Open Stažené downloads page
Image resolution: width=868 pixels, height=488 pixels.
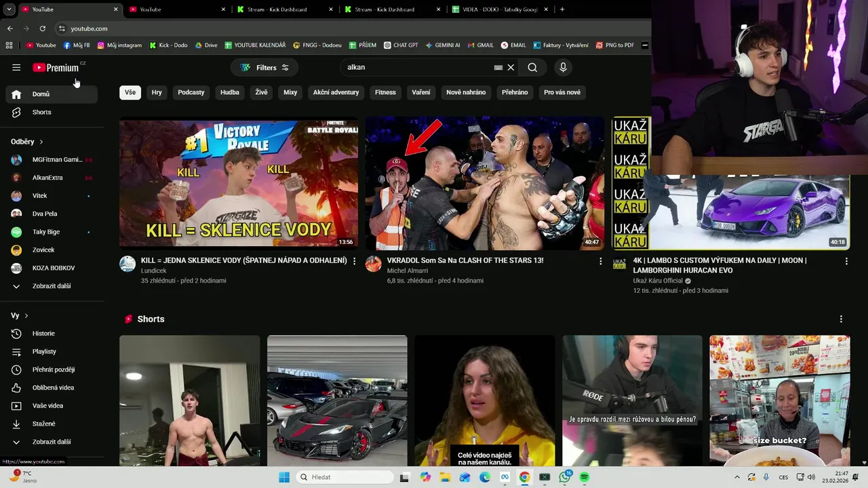coord(52,424)
